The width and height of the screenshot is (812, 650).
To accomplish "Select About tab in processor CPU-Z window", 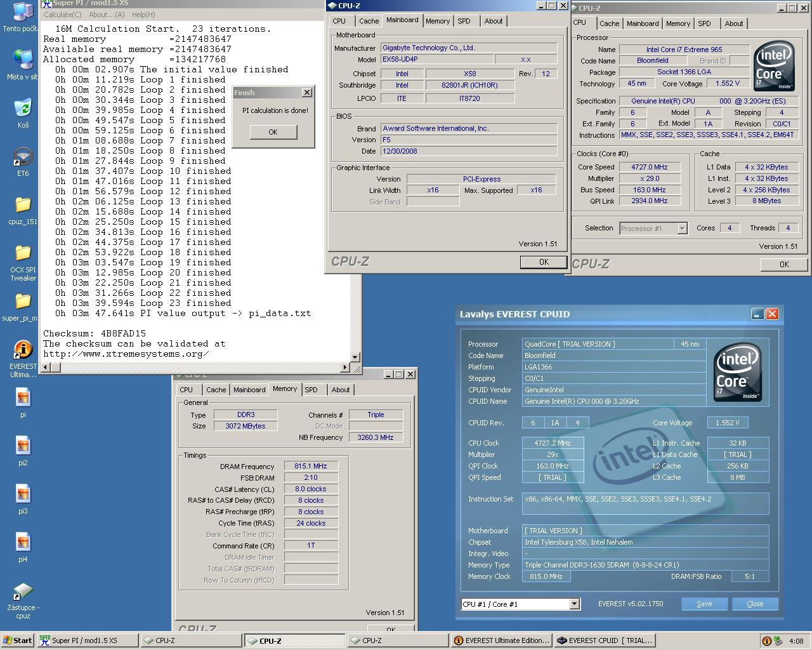I will coord(734,23).
